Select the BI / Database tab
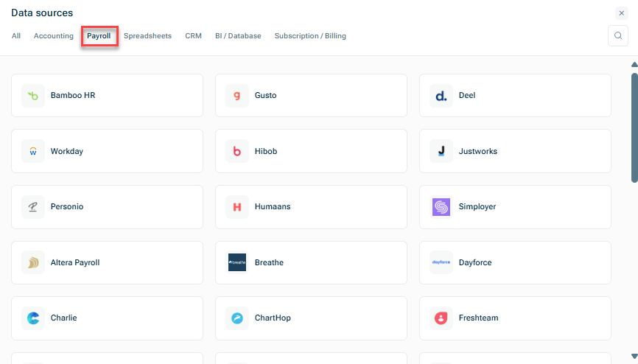 point(238,36)
